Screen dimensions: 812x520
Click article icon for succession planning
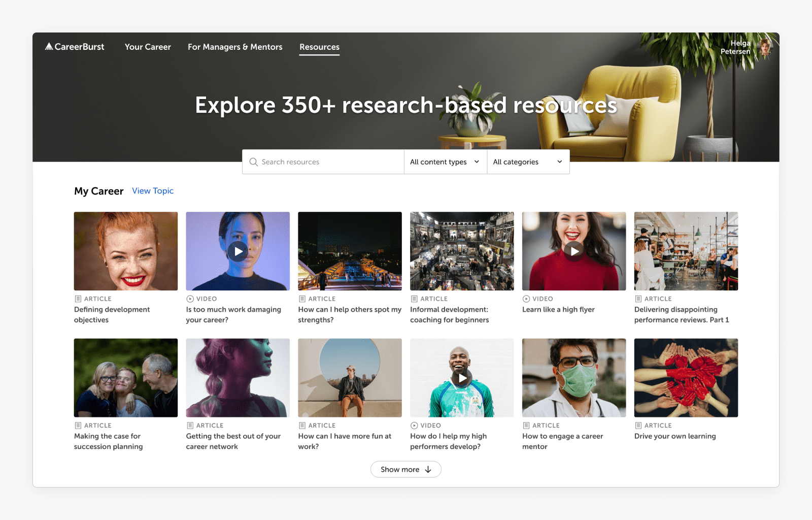coord(78,426)
